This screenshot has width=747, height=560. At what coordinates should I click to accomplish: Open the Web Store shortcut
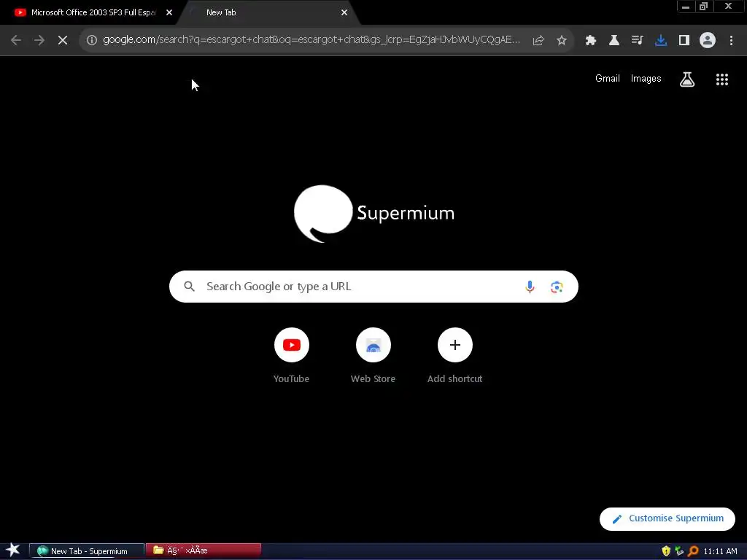pos(373,355)
